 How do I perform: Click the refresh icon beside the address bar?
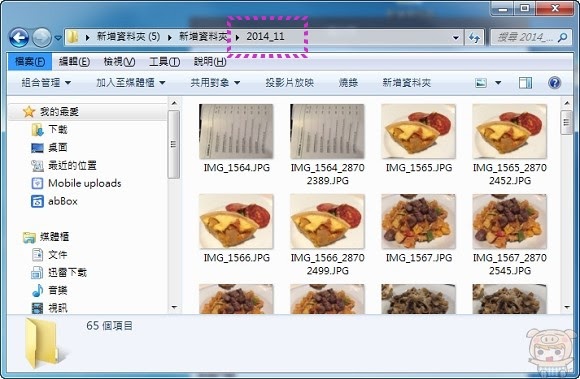[x=474, y=37]
